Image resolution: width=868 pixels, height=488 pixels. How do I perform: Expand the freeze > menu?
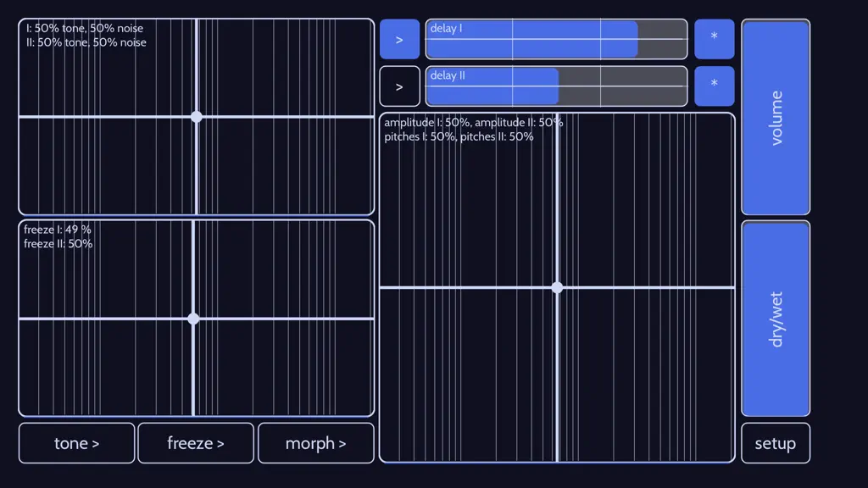196,443
